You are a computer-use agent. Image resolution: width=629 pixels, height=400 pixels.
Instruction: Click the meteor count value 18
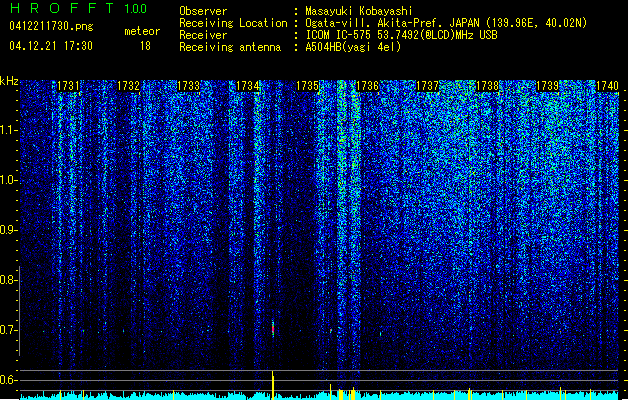pyautogui.click(x=145, y=46)
